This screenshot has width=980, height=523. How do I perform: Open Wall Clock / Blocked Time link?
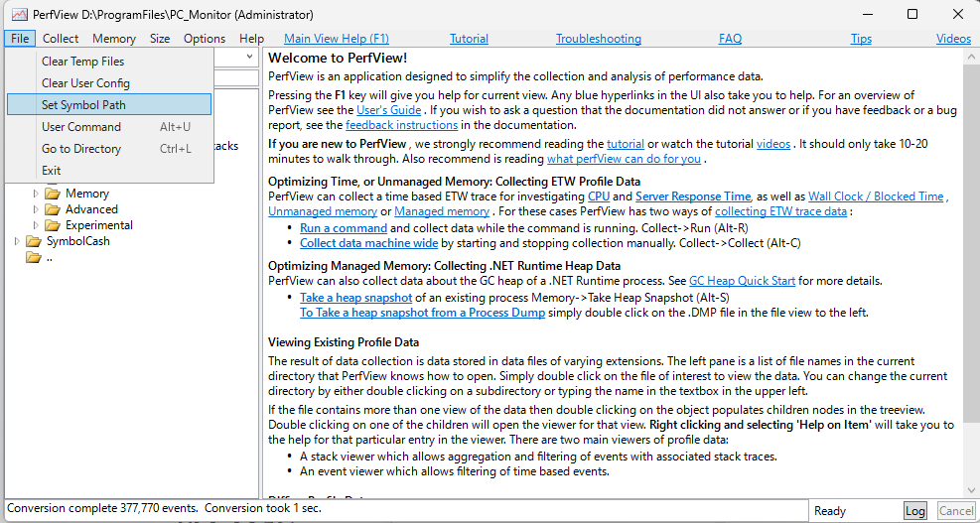click(x=876, y=196)
